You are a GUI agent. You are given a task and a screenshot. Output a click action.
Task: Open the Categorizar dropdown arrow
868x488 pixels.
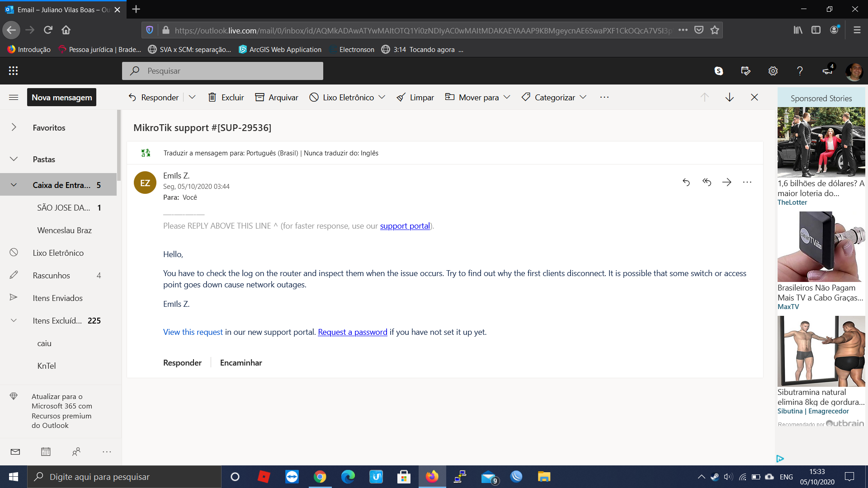pos(583,97)
